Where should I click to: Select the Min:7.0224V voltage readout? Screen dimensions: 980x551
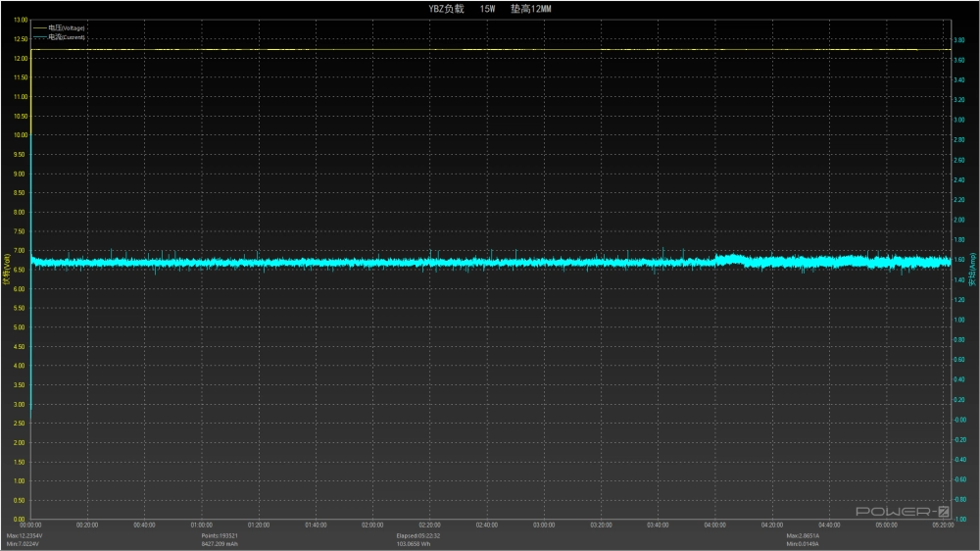(x=24, y=544)
